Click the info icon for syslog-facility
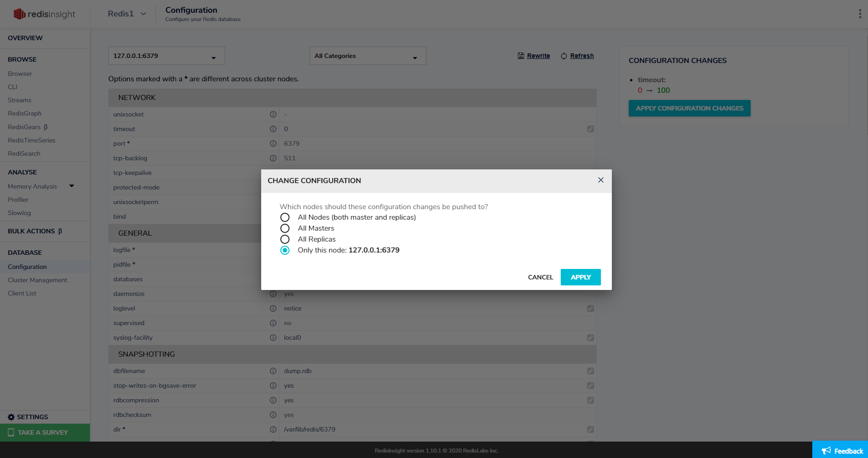The image size is (868, 458). point(273,337)
